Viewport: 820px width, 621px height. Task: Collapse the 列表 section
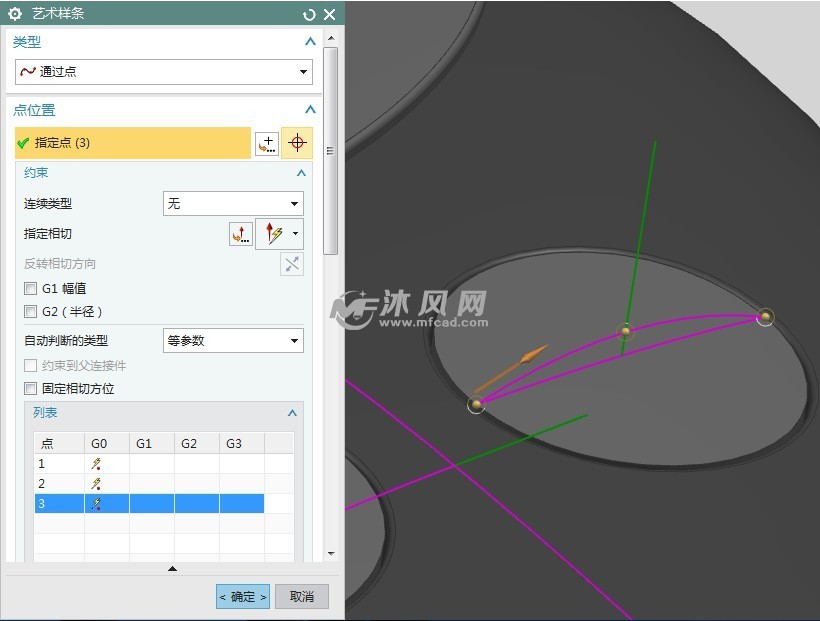coord(292,413)
